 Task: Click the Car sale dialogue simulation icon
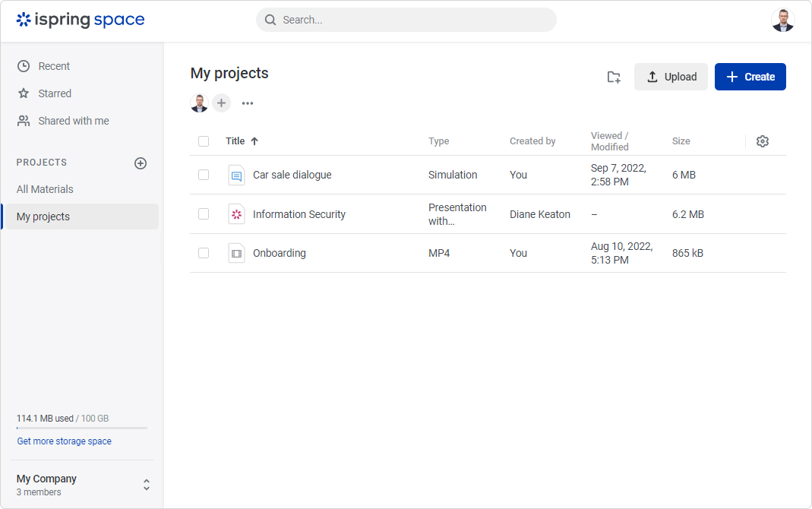[x=236, y=175]
